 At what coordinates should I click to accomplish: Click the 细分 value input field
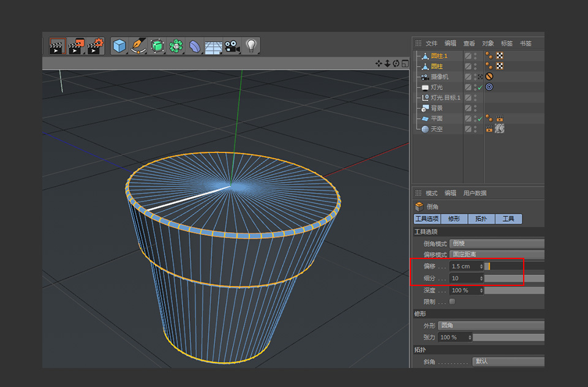(x=466, y=278)
